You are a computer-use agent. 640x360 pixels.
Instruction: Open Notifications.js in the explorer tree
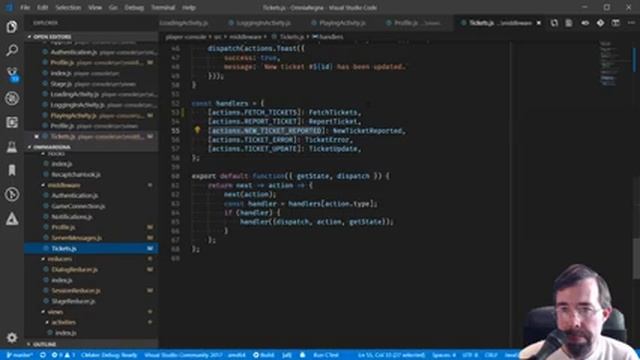(71, 217)
